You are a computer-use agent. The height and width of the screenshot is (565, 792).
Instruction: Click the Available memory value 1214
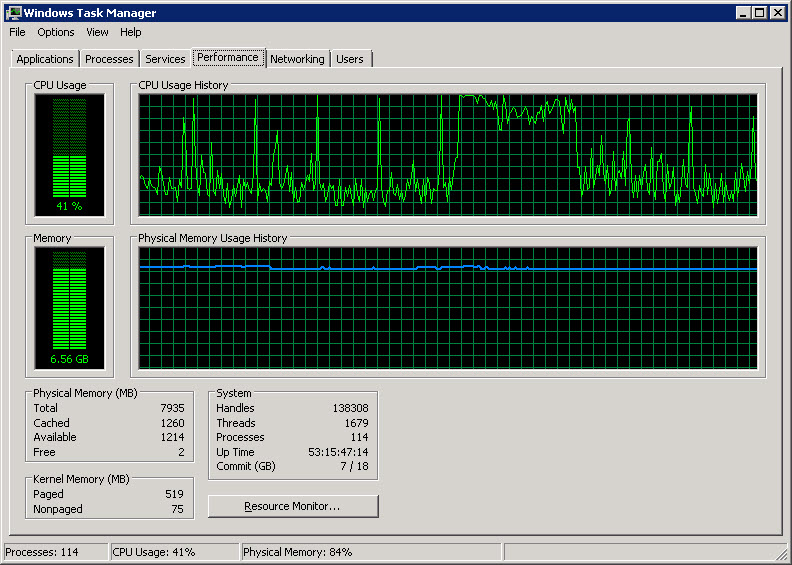coord(172,437)
